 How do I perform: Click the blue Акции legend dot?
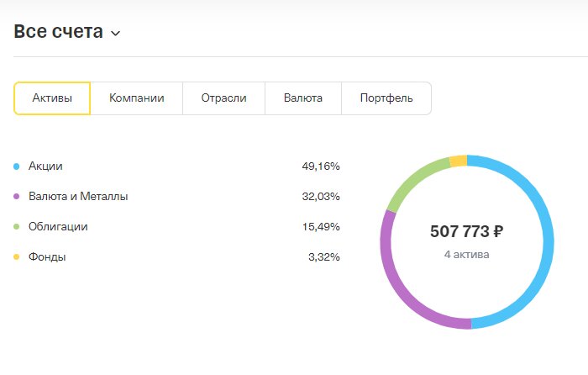coord(17,166)
